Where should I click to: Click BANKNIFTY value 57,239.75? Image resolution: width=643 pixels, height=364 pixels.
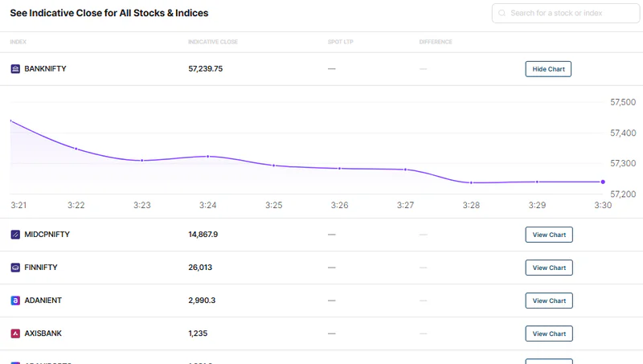click(206, 69)
